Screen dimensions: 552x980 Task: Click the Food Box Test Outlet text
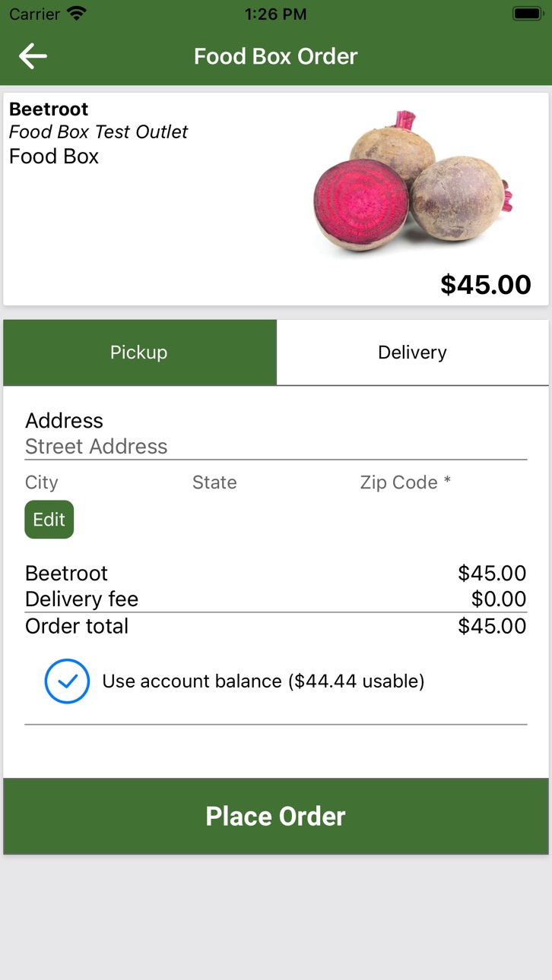pyautogui.click(x=98, y=132)
